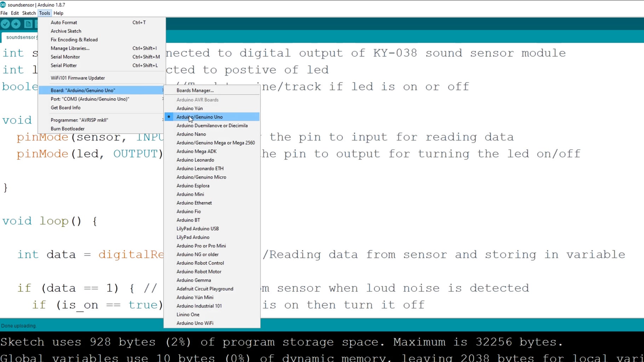
Task: Pick Arduino Robot Motor board
Action: coord(212,271)
